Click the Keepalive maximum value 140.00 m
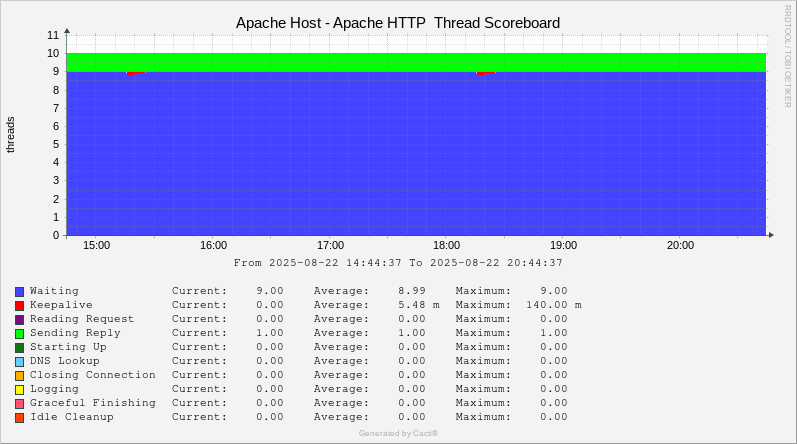Screen dimensions: 797x444 tap(554, 305)
